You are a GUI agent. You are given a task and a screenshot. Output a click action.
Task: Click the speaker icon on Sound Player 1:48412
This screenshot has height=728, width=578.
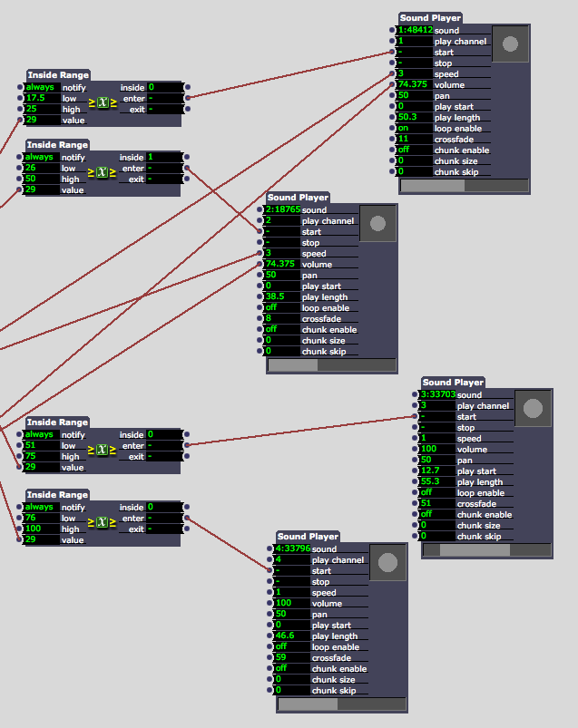510,44
